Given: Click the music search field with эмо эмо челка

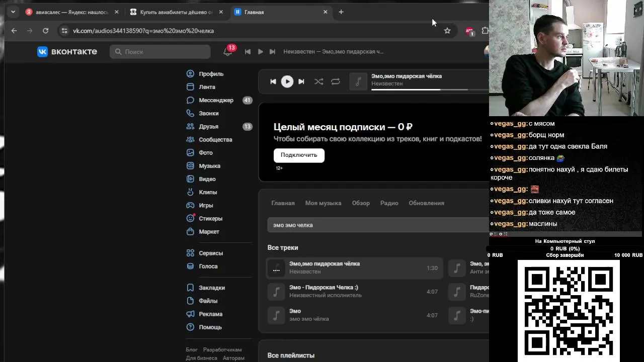Looking at the screenshot, I should point(378,225).
